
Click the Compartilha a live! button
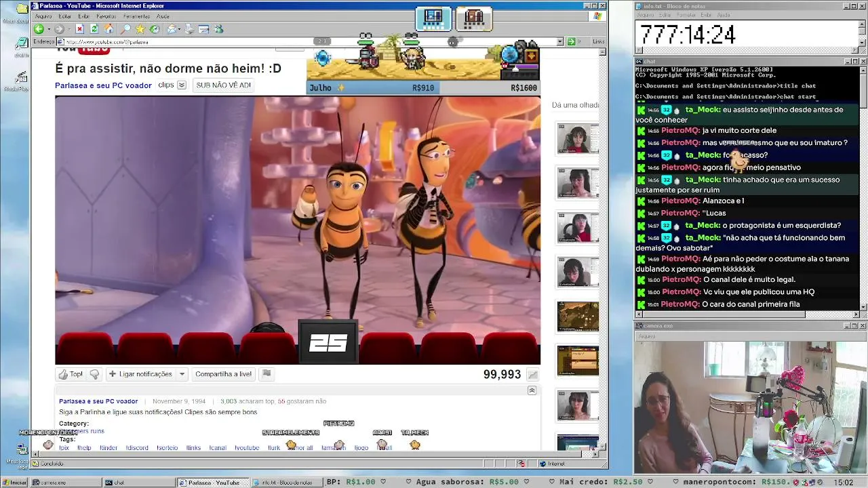point(223,374)
